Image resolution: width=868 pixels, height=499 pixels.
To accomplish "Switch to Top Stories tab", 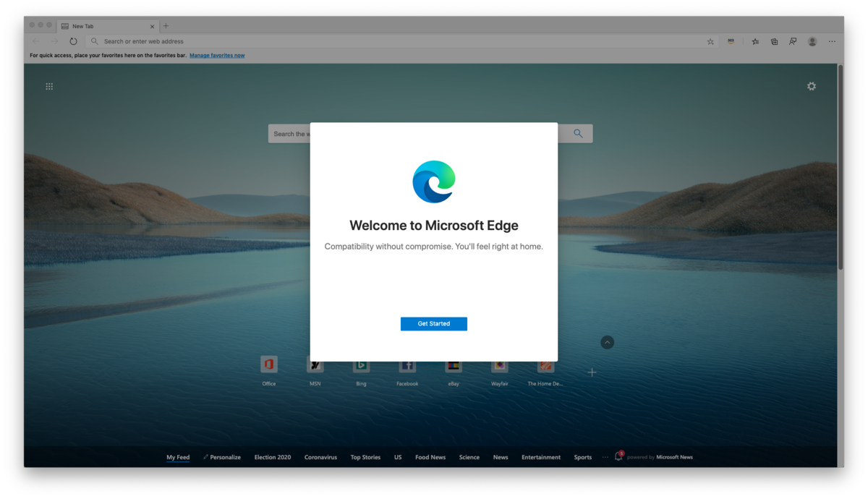I will coord(365,457).
